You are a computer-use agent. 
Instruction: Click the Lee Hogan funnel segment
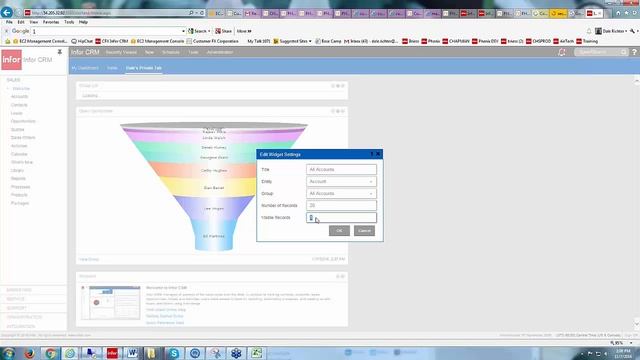pos(213,208)
